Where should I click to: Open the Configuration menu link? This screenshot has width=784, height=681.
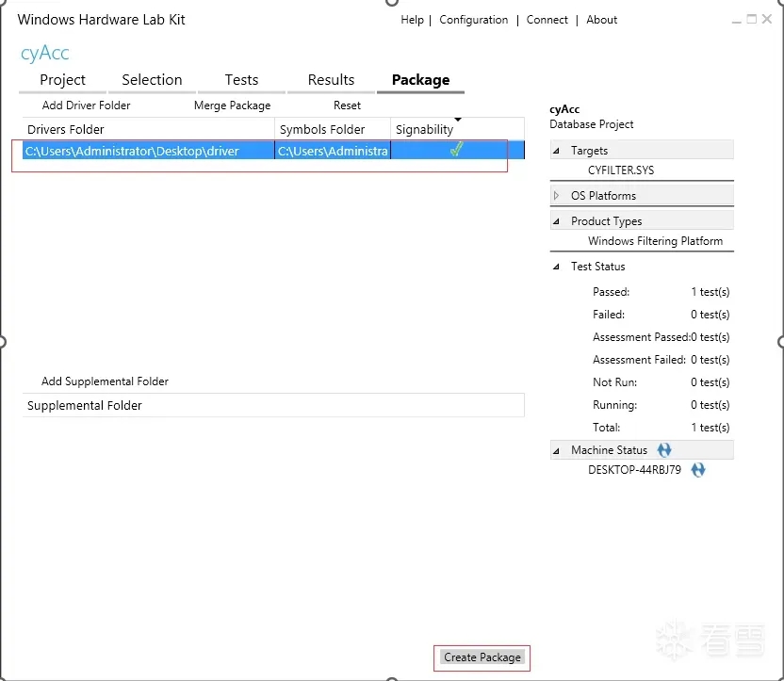[473, 20]
